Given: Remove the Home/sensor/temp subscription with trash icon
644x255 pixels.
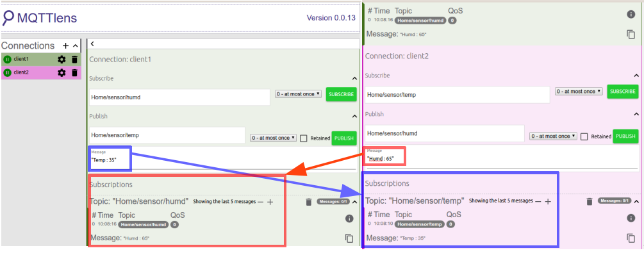Looking at the screenshot, I should (x=590, y=201).
